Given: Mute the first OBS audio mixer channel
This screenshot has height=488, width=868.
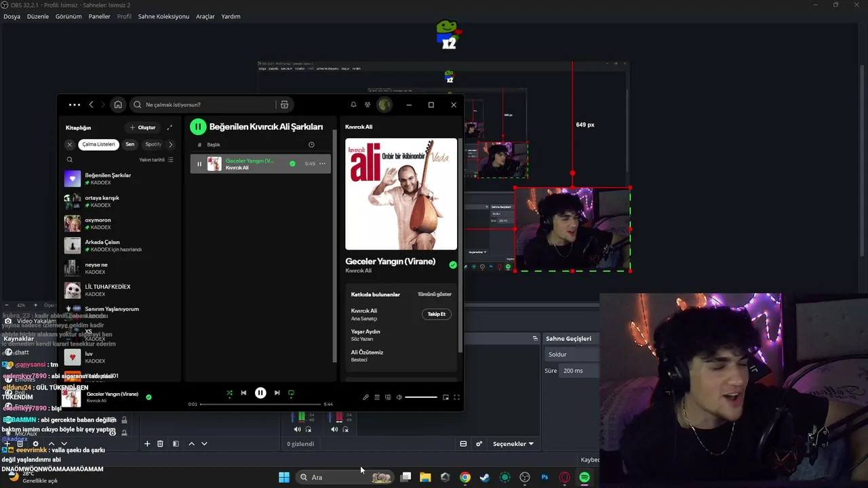Looking at the screenshot, I should click(x=297, y=429).
